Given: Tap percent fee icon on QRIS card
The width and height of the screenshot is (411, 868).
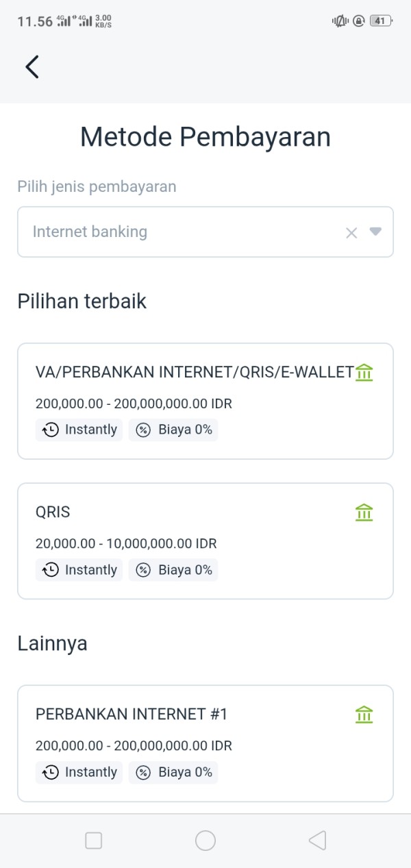Looking at the screenshot, I should pyautogui.click(x=143, y=570).
